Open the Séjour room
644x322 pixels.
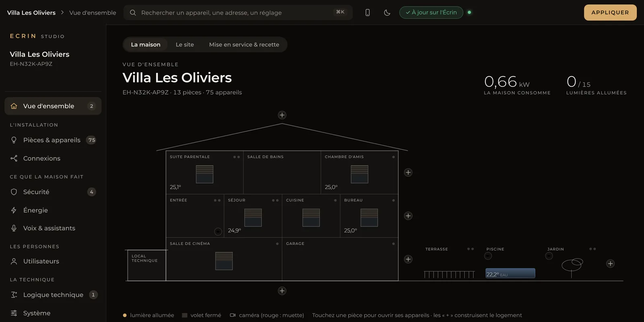(x=253, y=216)
